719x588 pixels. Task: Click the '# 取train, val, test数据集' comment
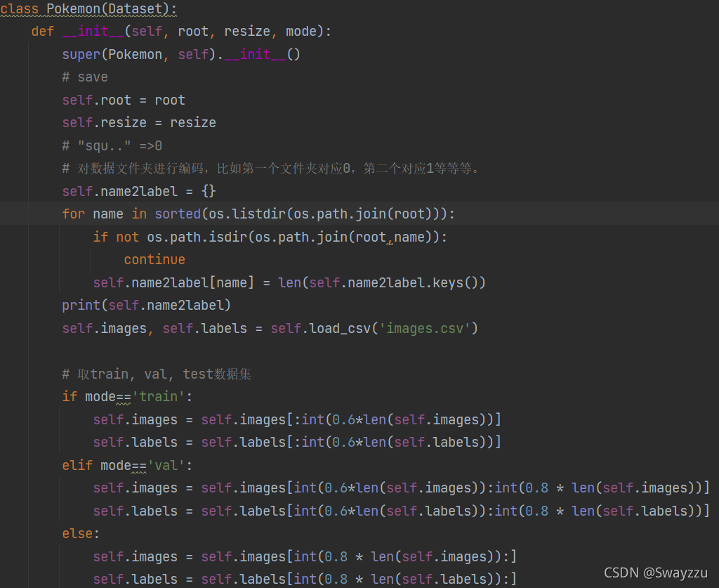tap(157, 374)
